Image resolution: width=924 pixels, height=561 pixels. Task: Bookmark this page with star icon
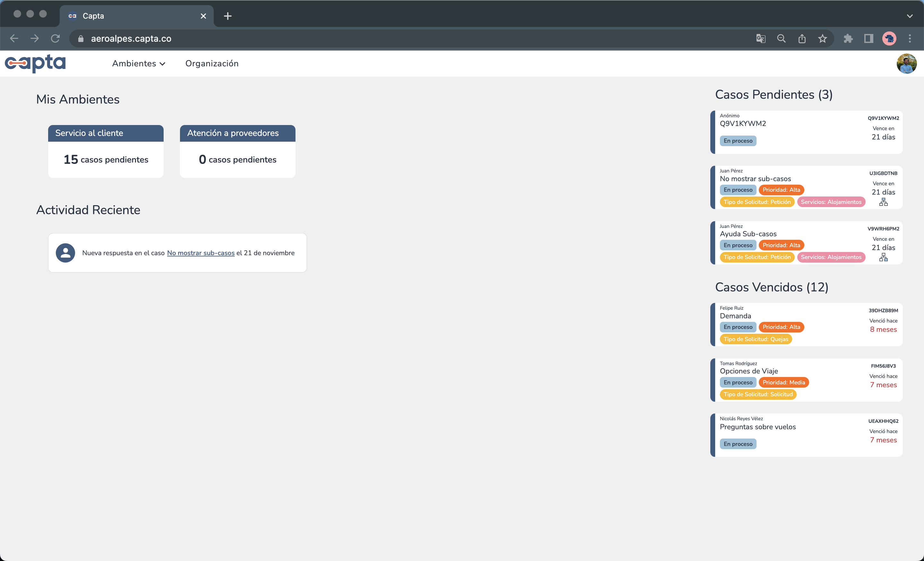coord(822,38)
